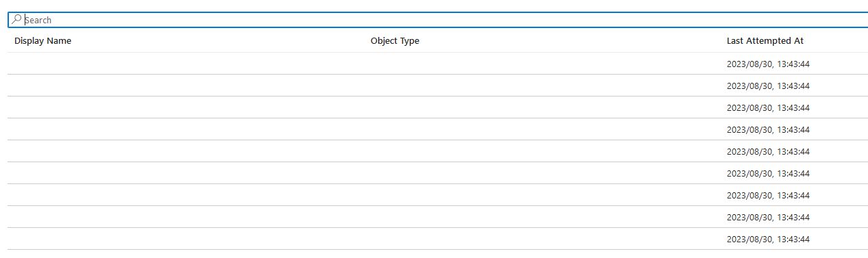Sort by the Display Name column header

pyautogui.click(x=42, y=41)
